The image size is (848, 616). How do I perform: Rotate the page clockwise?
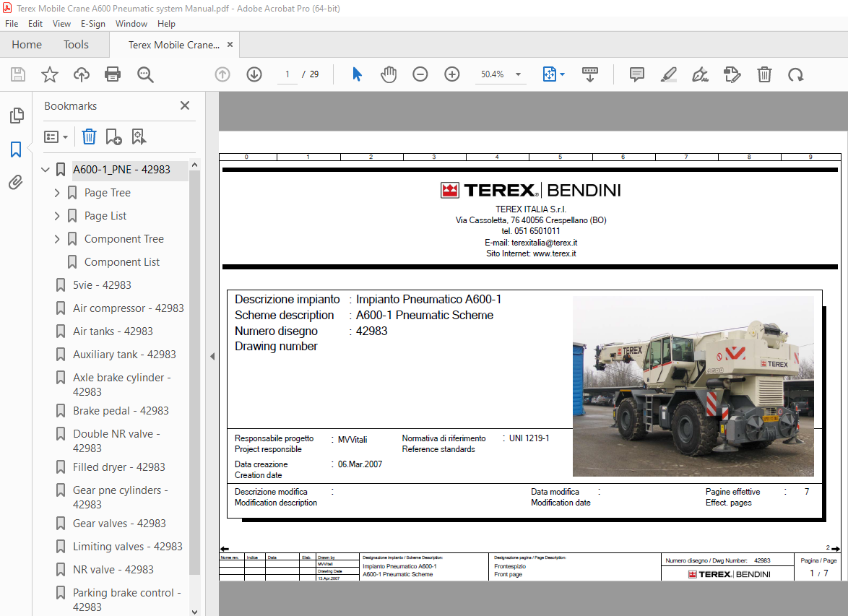click(795, 74)
